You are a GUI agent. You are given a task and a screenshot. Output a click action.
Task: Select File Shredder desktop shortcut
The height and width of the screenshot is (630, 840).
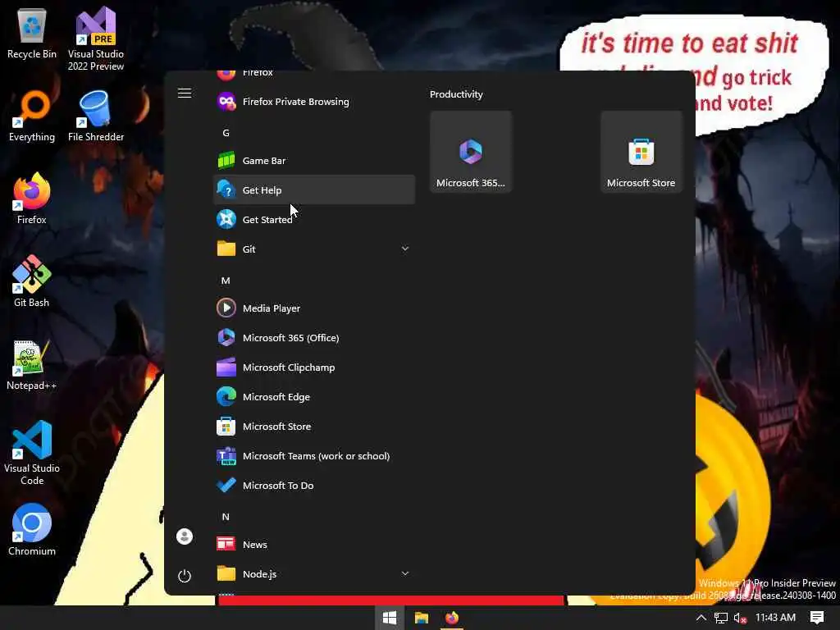coord(96,116)
